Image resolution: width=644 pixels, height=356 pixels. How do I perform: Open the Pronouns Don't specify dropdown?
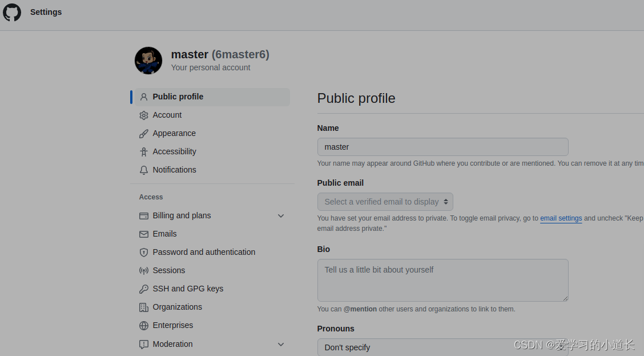pyautogui.click(x=443, y=347)
